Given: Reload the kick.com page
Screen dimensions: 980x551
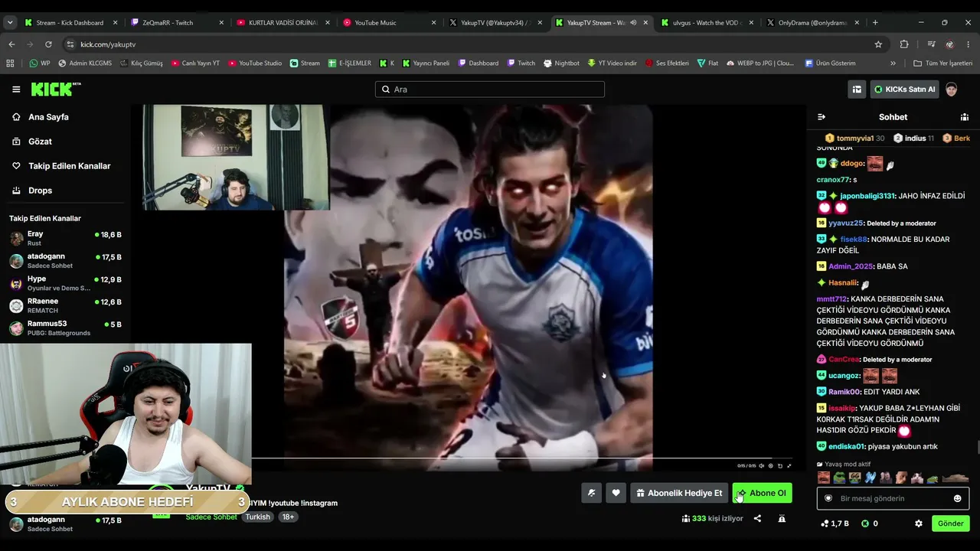Looking at the screenshot, I should coord(48,44).
